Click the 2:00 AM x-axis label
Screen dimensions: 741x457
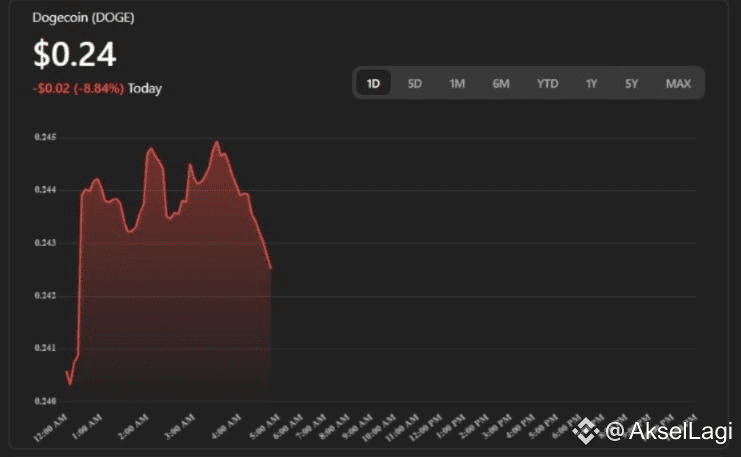pyautogui.click(x=133, y=427)
